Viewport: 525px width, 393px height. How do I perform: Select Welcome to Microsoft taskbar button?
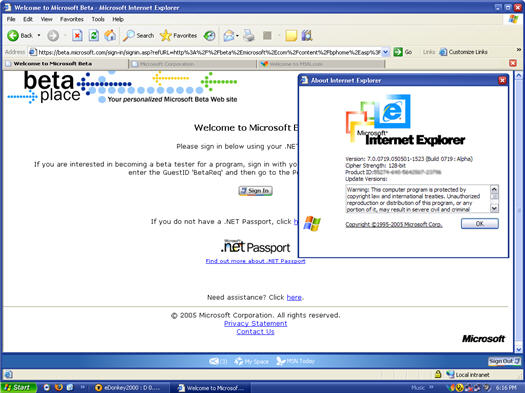click(x=212, y=388)
